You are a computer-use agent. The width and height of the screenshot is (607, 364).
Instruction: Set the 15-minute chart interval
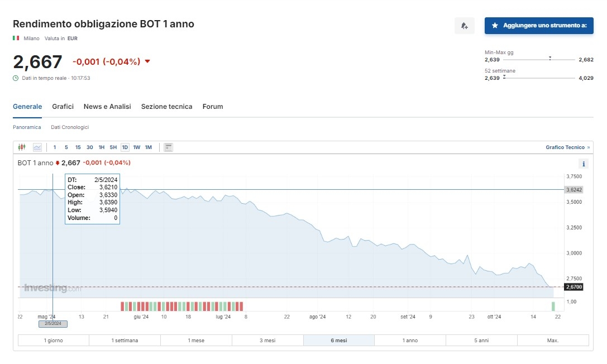[78, 147]
